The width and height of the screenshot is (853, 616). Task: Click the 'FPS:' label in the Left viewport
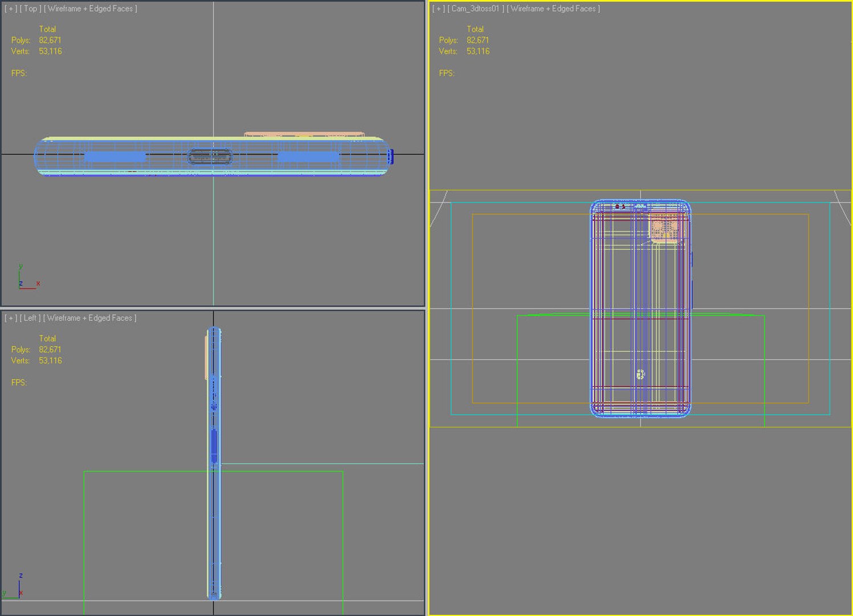19,382
